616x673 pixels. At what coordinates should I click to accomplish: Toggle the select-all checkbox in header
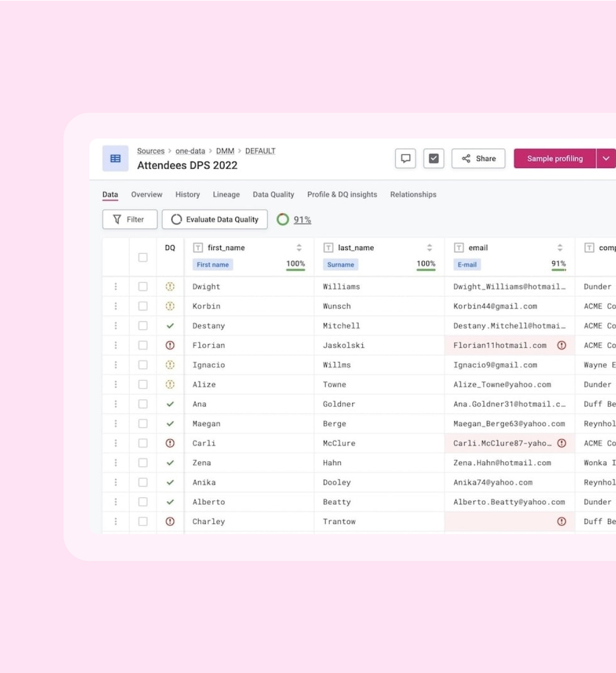tap(143, 258)
